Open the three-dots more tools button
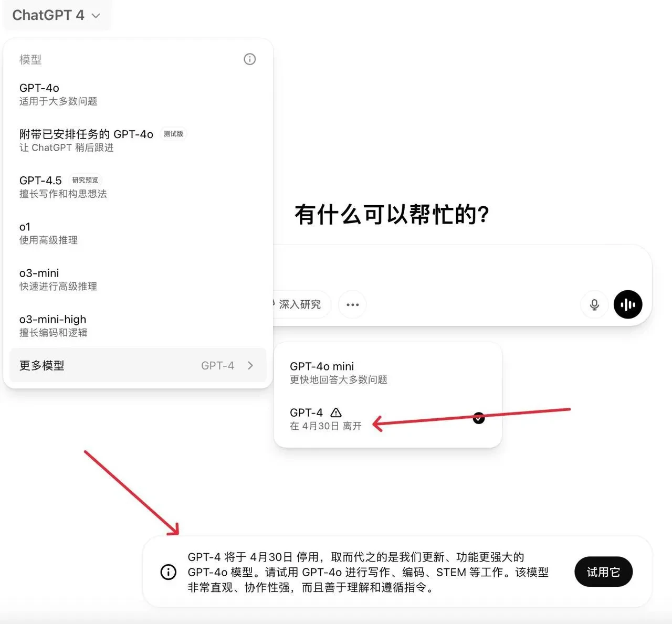The image size is (672, 624). pos(353,304)
